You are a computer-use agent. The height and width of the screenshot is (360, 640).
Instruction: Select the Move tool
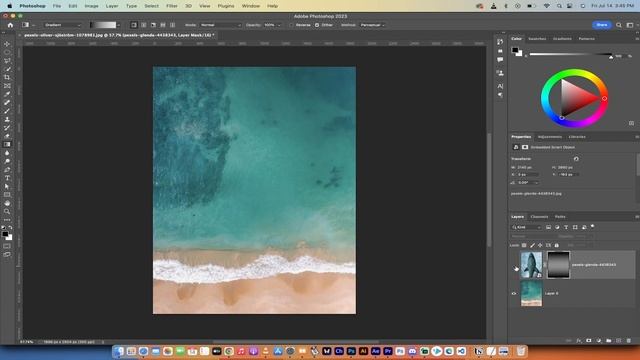7,44
